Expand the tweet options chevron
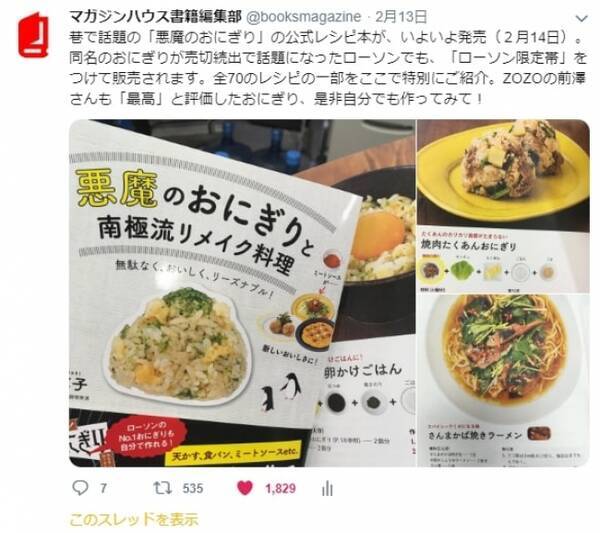Screen dimensions: 600x533 pos(582,18)
